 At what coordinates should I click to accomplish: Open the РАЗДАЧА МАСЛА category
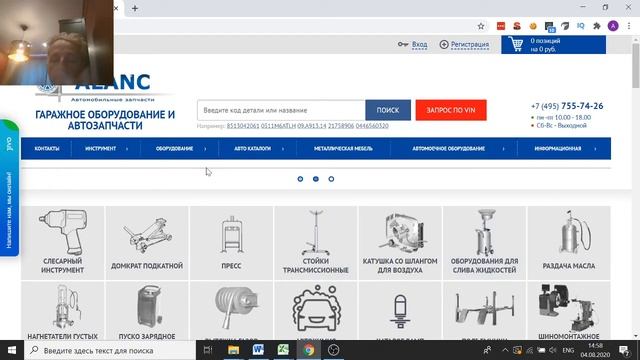[x=569, y=243]
